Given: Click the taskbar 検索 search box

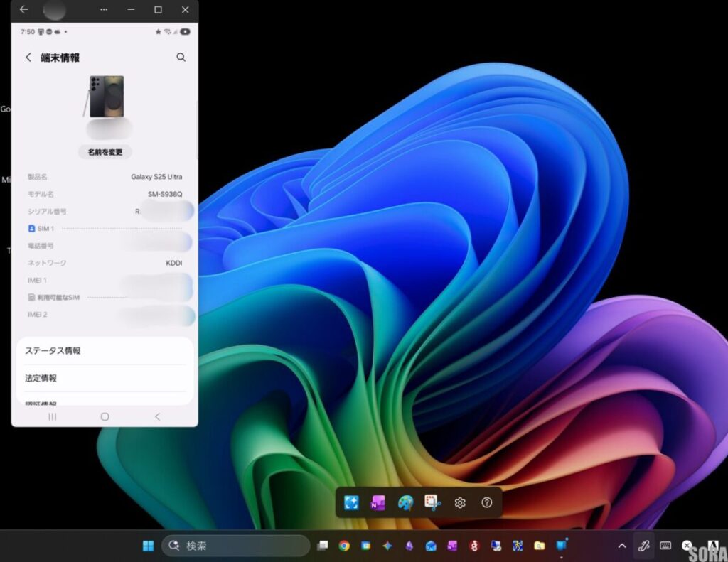Looking at the screenshot, I should click(236, 546).
